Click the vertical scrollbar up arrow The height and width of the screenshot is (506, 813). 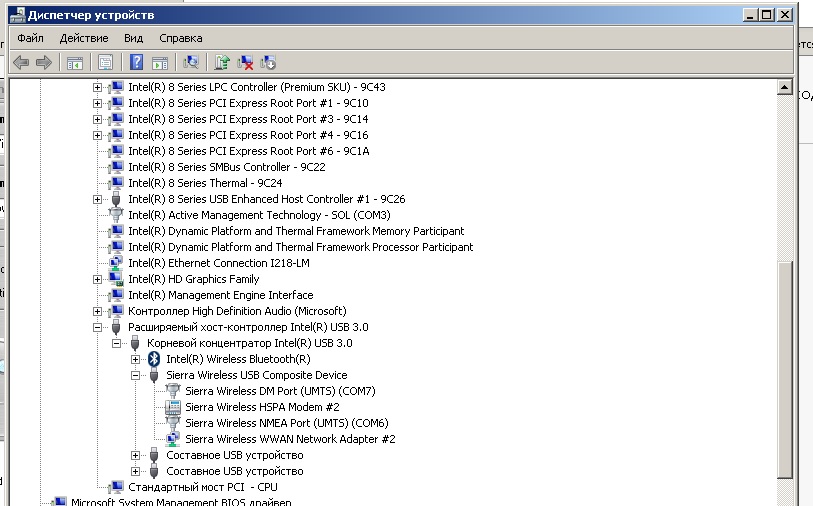[785, 88]
